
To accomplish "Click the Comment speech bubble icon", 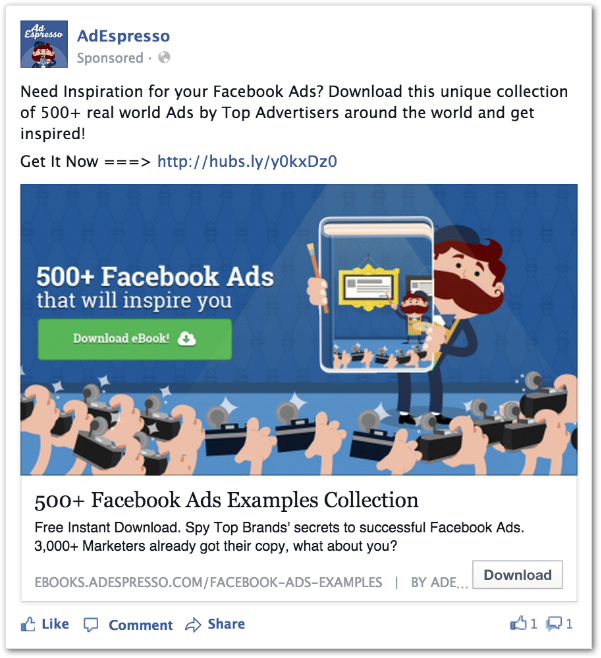I will coord(91,625).
